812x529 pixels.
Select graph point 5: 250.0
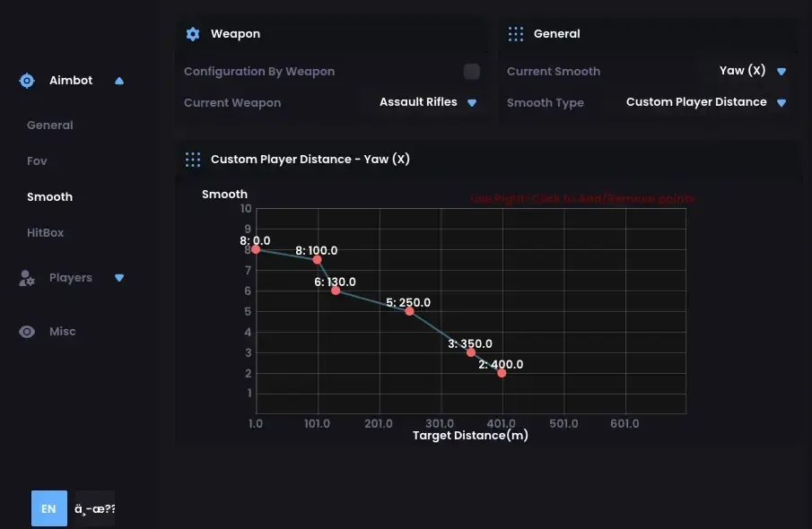point(409,311)
